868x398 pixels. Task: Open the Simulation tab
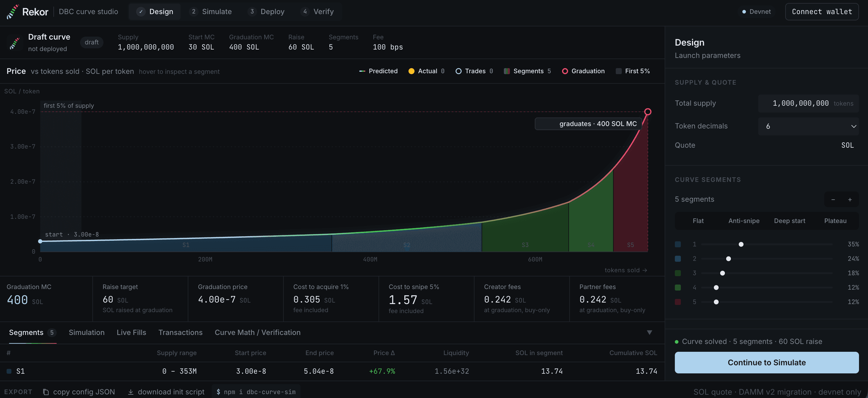87,333
